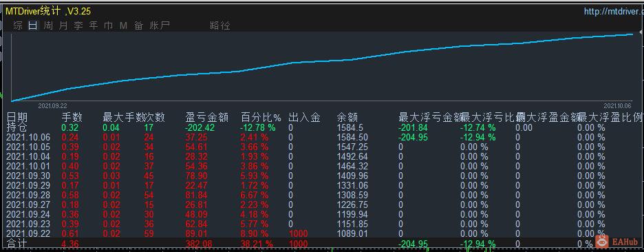Click total percentage 38.21 %
This screenshot has width=644, height=252.
257,244
